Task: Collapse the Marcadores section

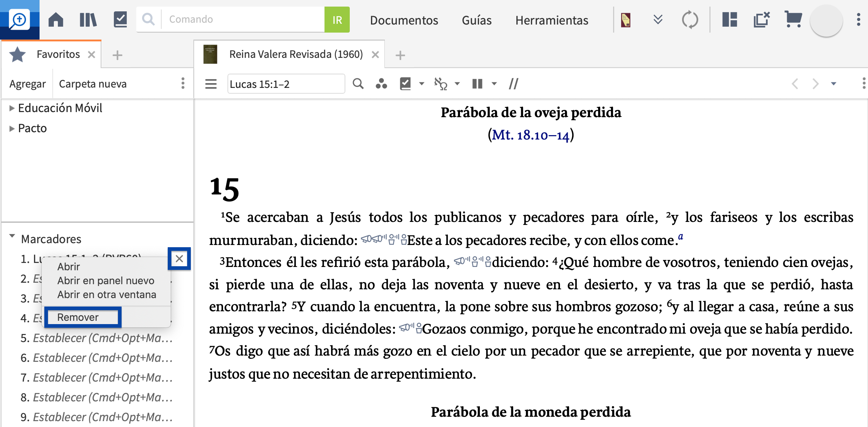Action: 12,237
